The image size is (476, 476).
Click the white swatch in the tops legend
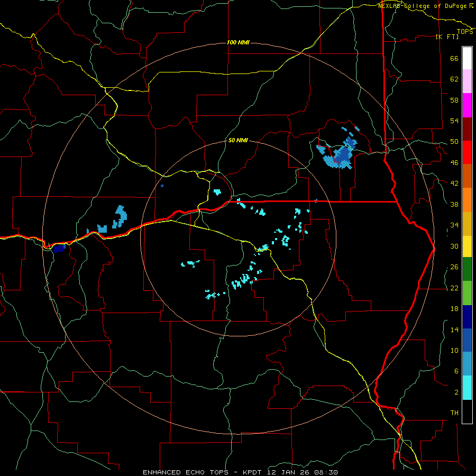467,58
